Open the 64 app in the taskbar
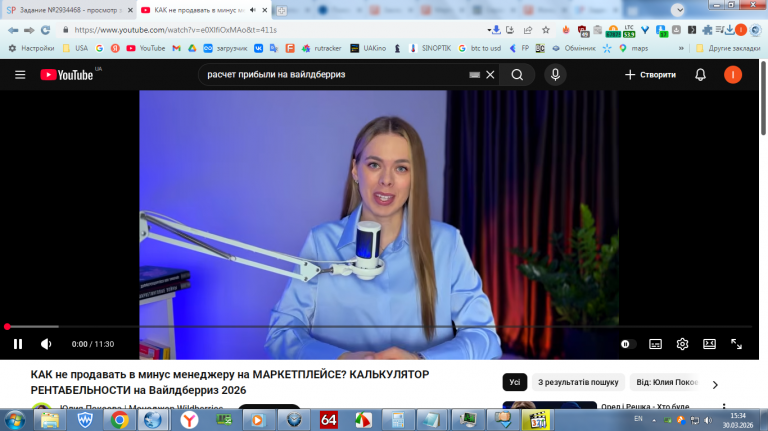 [x=328, y=420]
